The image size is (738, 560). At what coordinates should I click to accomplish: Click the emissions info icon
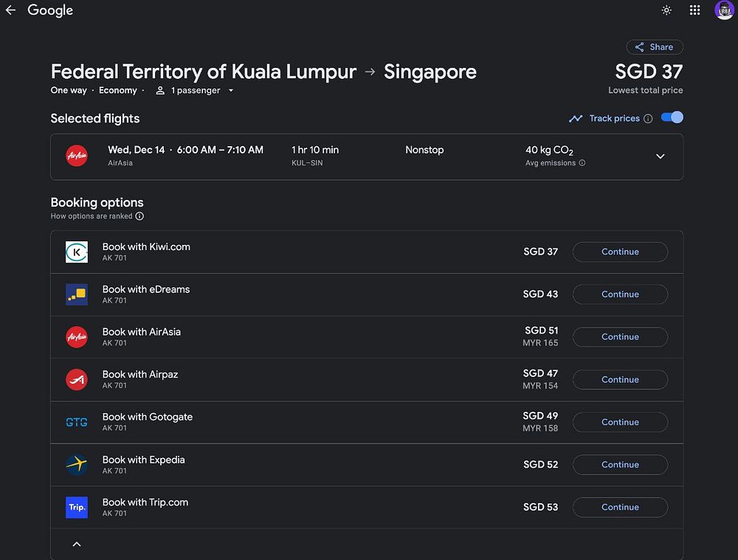coord(582,163)
